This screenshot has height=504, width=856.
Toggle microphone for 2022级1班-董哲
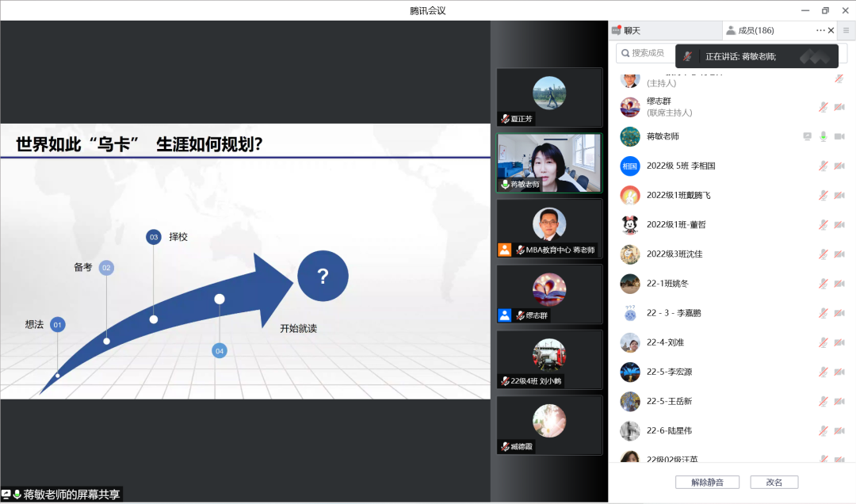[824, 224]
